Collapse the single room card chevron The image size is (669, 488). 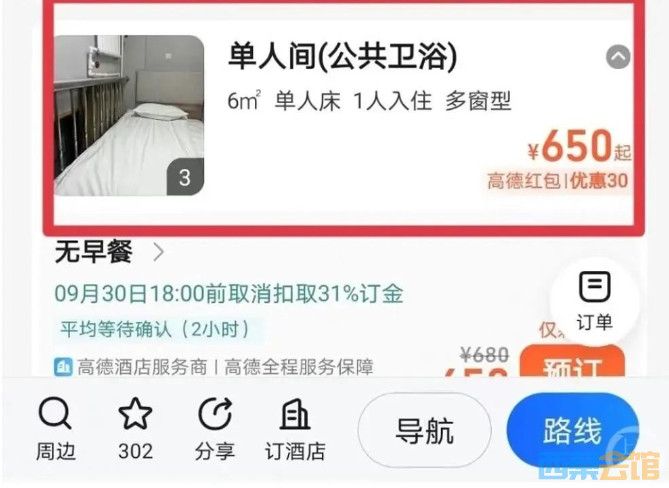pos(618,57)
